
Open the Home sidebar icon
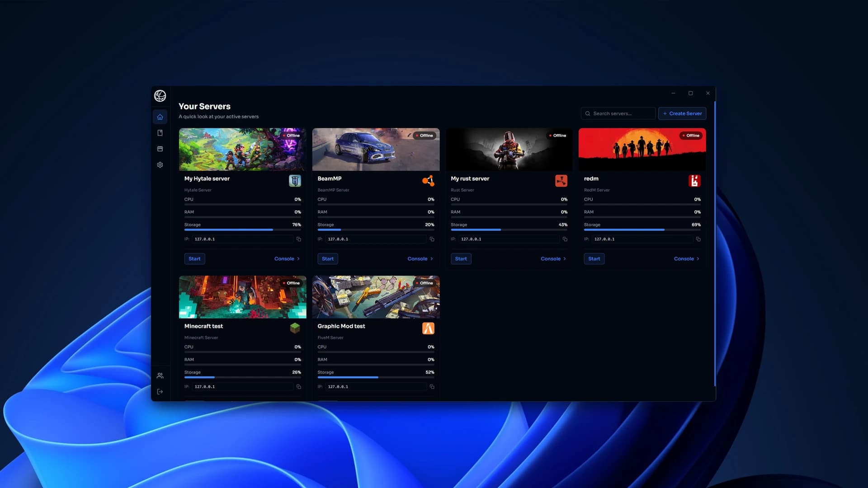[x=160, y=117]
